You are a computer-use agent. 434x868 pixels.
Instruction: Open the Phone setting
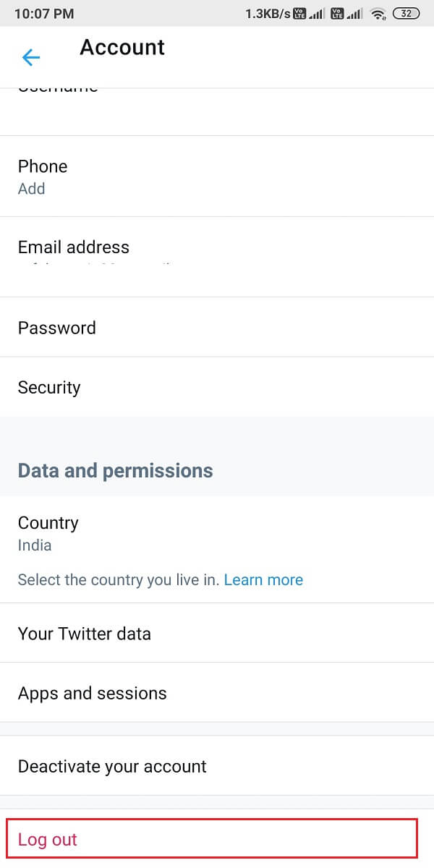tap(43, 166)
